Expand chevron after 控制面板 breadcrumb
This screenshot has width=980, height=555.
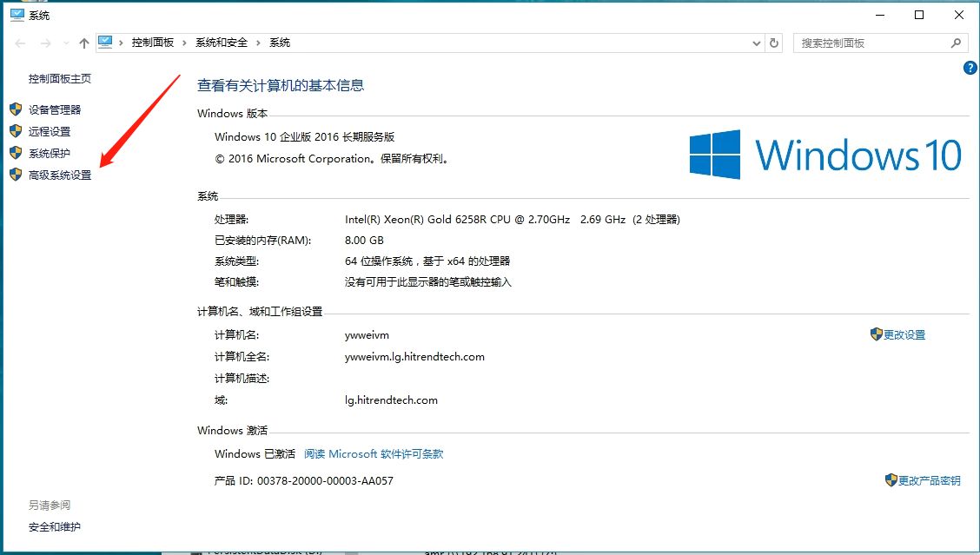(x=184, y=43)
